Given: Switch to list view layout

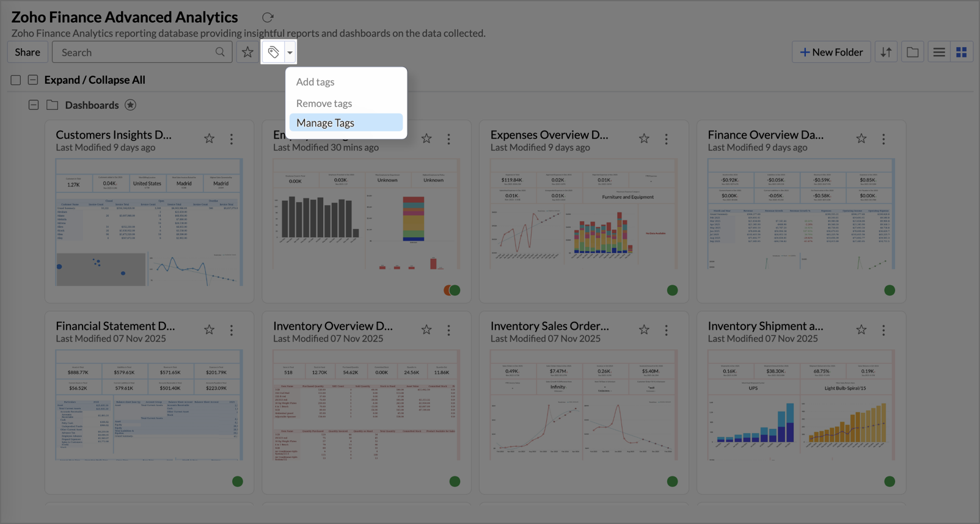Looking at the screenshot, I should [x=939, y=53].
